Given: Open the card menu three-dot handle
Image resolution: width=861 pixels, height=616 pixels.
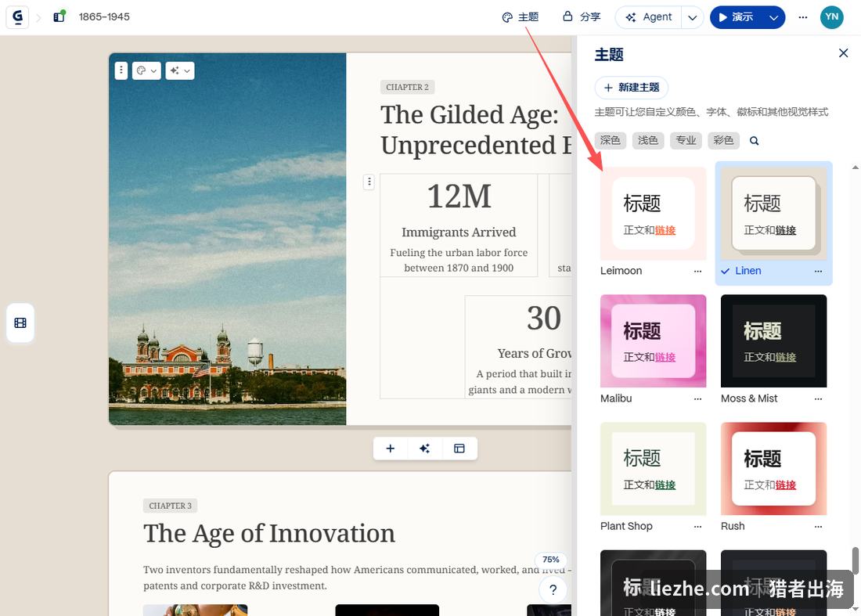Looking at the screenshot, I should [121, 70].
